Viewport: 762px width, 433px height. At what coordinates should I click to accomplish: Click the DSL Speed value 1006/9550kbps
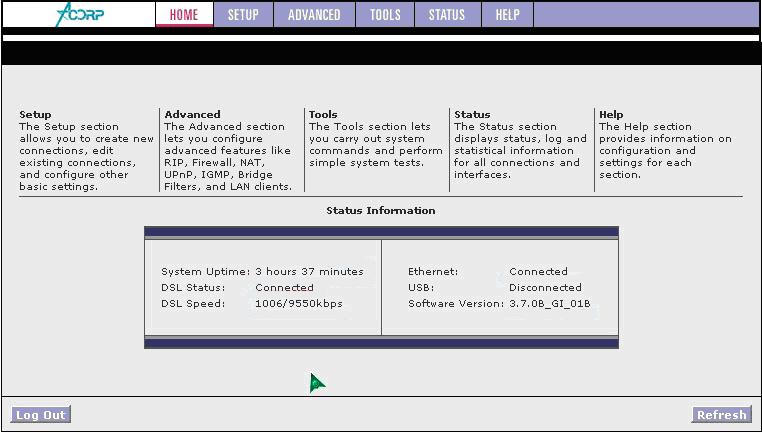point(299,304)
